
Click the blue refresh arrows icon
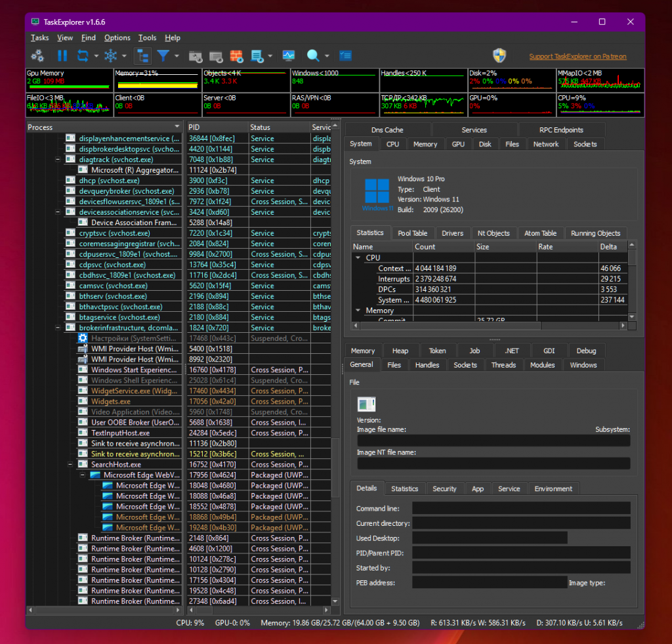[83, 56]
